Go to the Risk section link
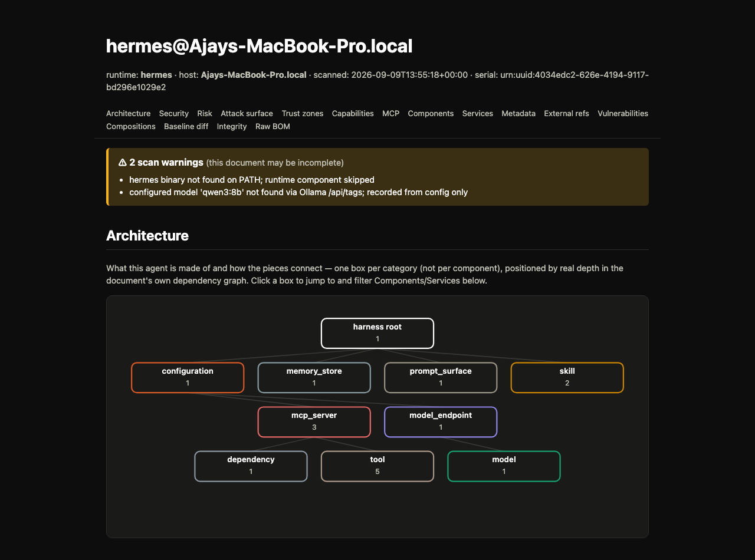755x560 pixels. tap(205, 113)
